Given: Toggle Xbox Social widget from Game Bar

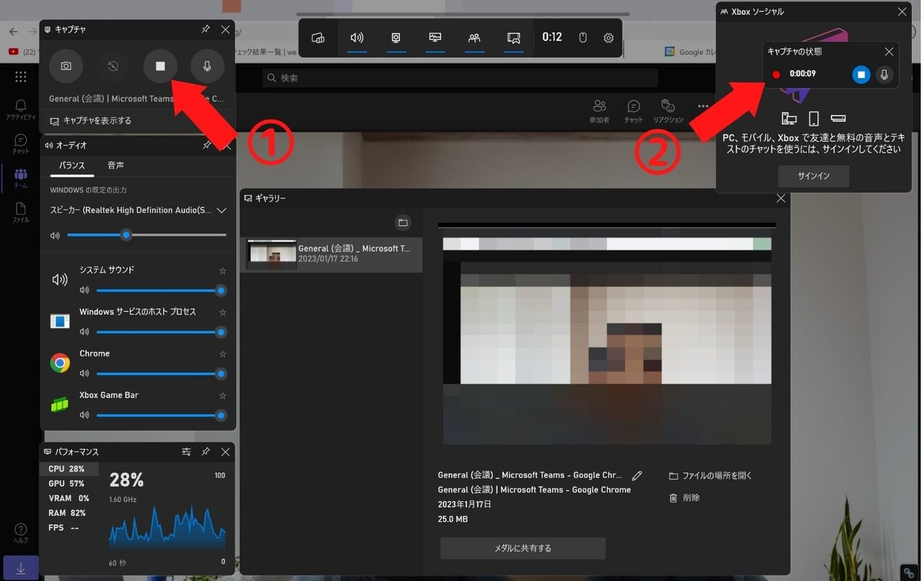Looking at the screenshot, I should pos(474,38).
